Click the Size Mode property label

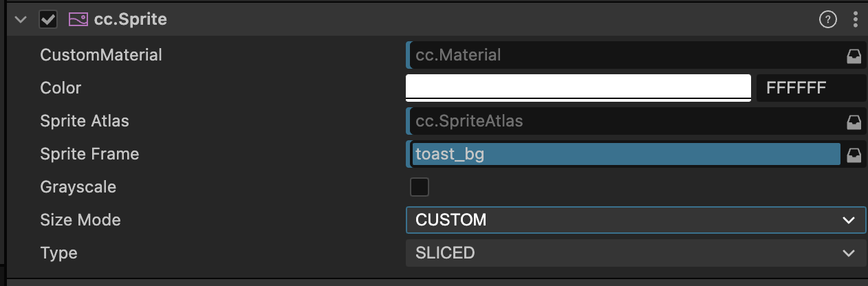coord(80,220)
